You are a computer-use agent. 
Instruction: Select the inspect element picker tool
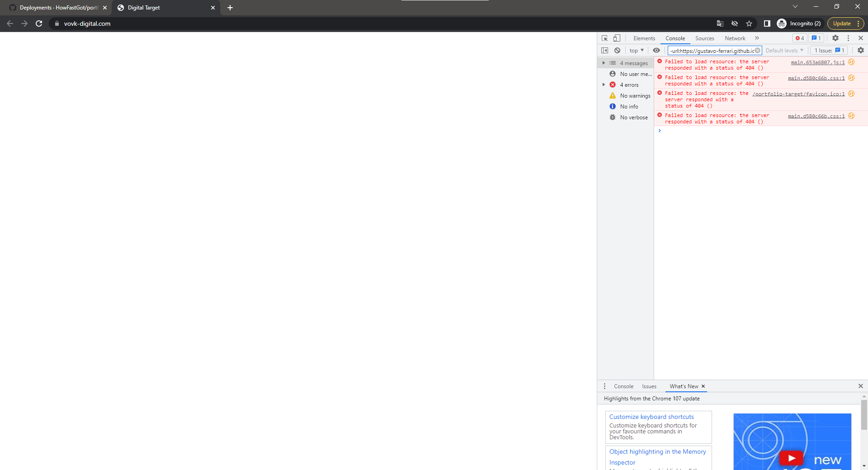point(604,38)
